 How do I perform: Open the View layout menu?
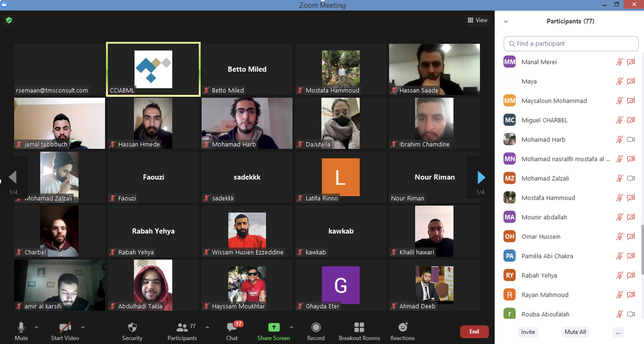click(x=478, y=20)
